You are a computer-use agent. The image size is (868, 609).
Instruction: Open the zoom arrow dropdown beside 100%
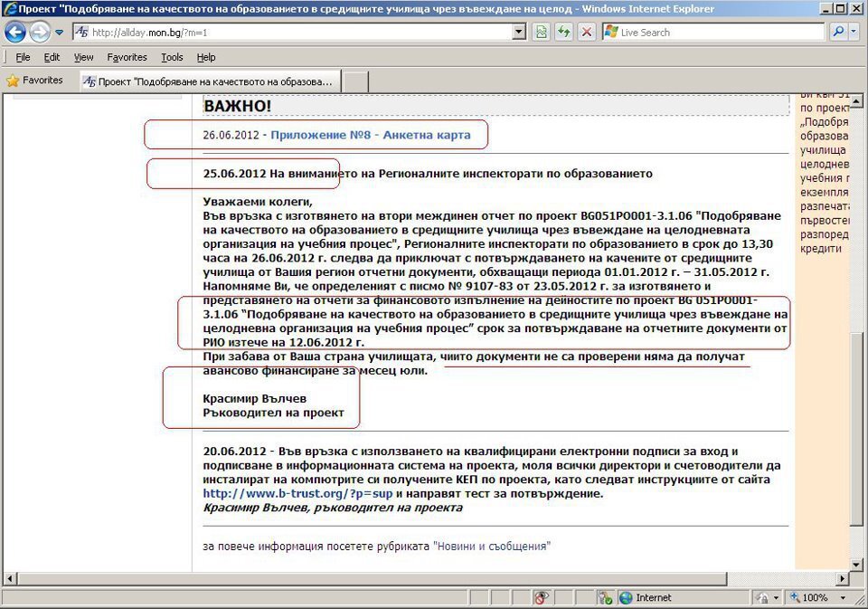(843, 597)
